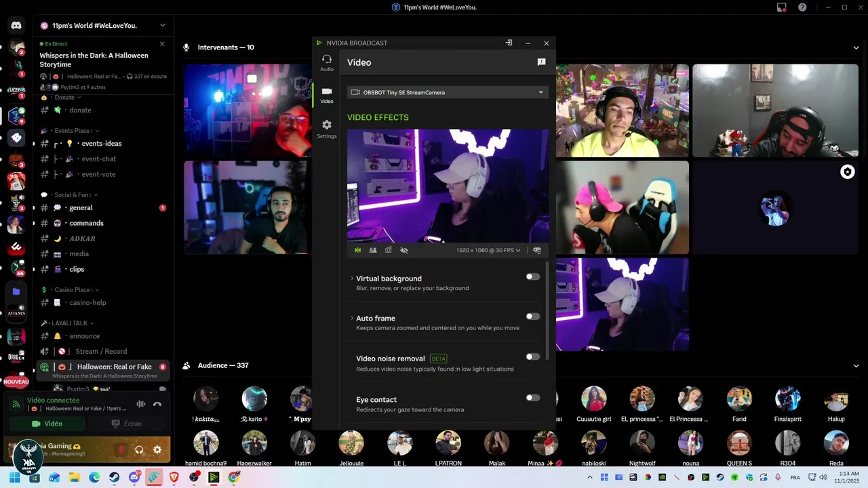Unmute the microphone in the Discord user panel
The image size is (868, 488).
pyautogui.click(x=122, y=449)
